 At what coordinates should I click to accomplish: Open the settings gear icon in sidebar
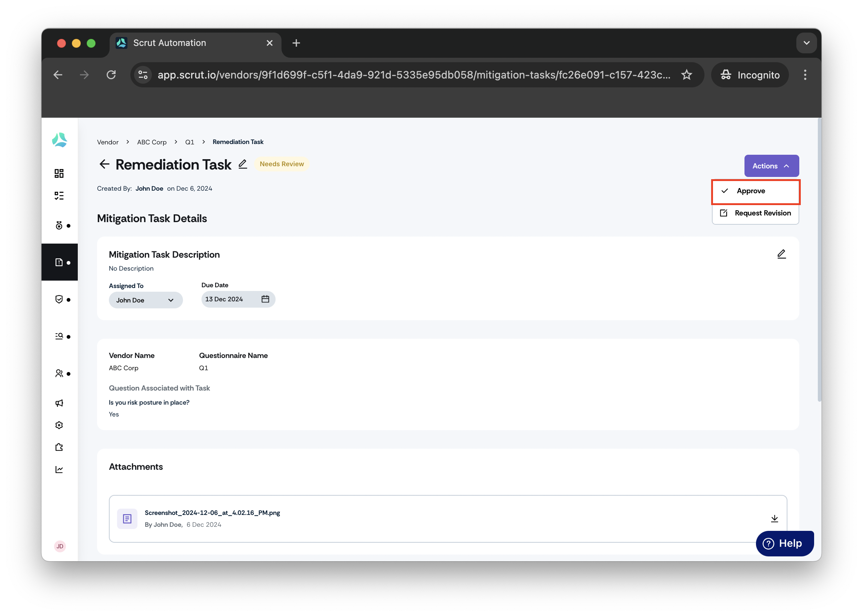click(59, 425)
